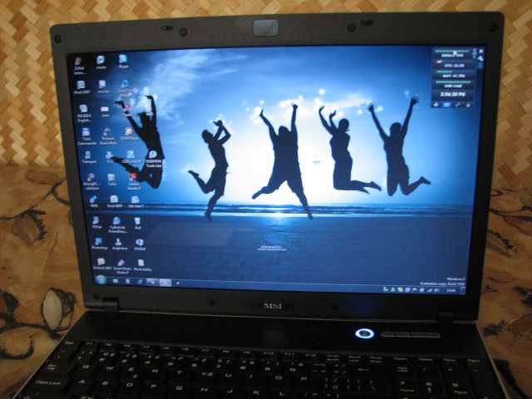Close the system monitor sidebar gadget
The image size is (532, 399).
pos(480,52)
